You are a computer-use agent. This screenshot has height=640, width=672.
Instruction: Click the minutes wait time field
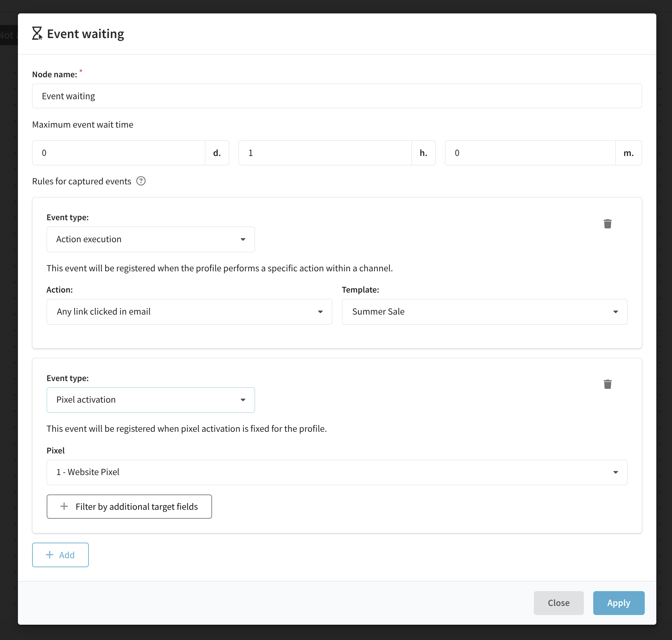530,153
